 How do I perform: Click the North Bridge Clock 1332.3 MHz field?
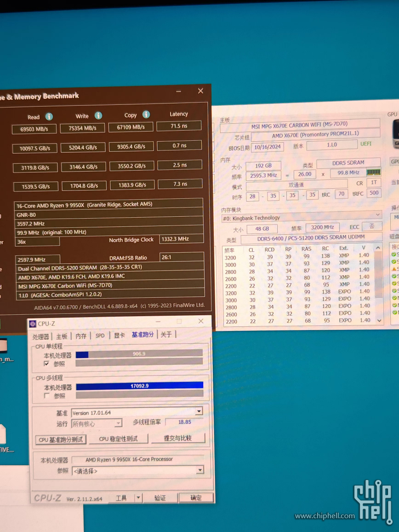(182, 239)
